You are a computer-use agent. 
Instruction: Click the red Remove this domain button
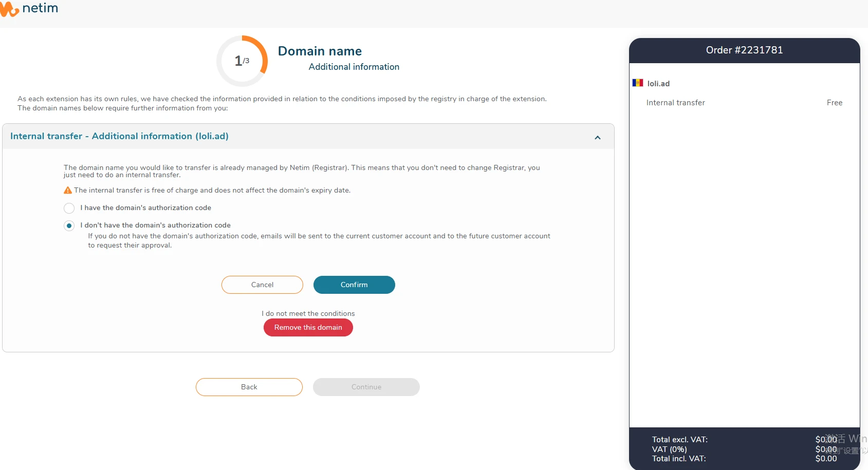tap(308, 328)
